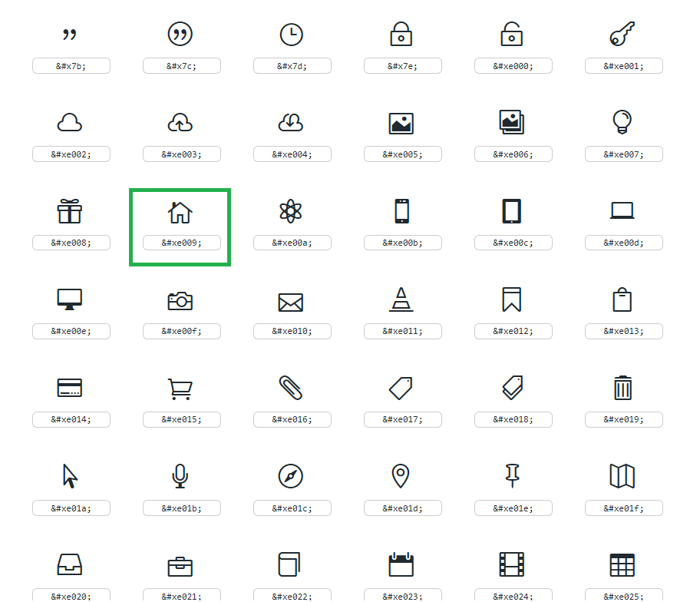Select the &#xe01f; code field
This screenshot has height=602, width=700.
[624, 508]
